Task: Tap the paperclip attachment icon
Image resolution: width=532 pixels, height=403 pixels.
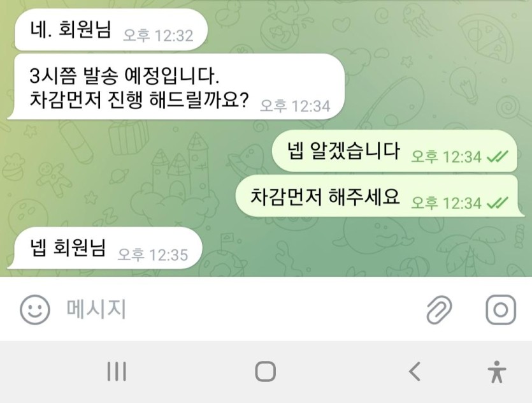Action: [439, 309]
